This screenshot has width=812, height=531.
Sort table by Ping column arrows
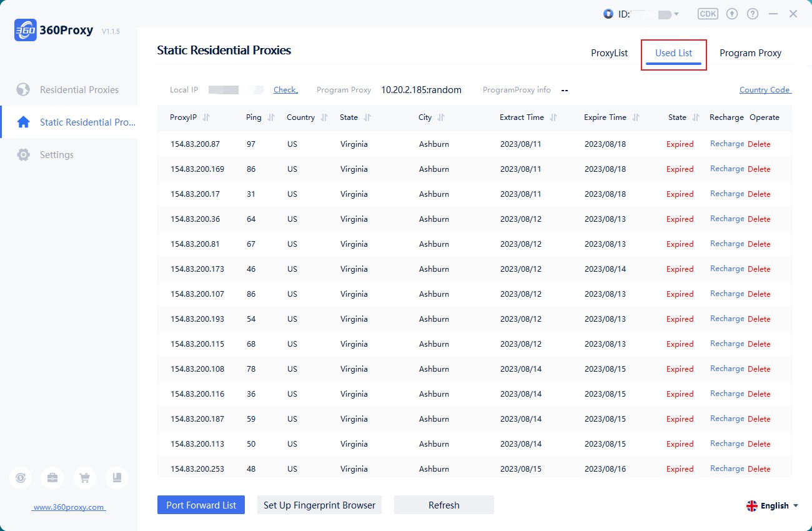pyautogui.click(x=270, y=117)
